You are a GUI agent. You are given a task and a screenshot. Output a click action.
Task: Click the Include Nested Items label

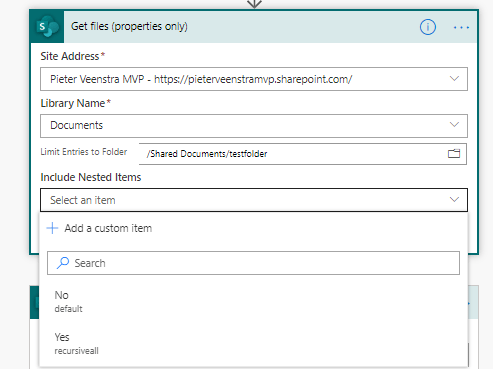click(91, 177)
